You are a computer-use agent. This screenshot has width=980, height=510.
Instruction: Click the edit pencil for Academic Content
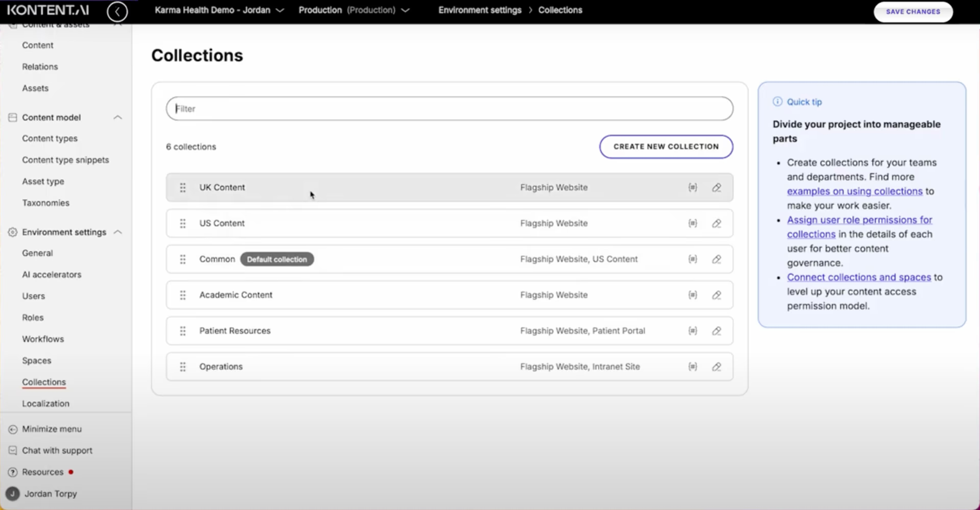click(716, 295)
